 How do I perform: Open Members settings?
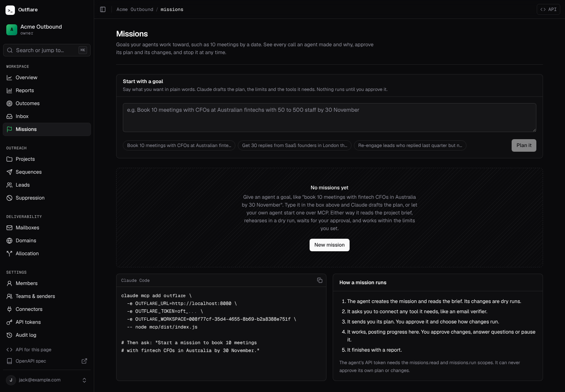47,283
